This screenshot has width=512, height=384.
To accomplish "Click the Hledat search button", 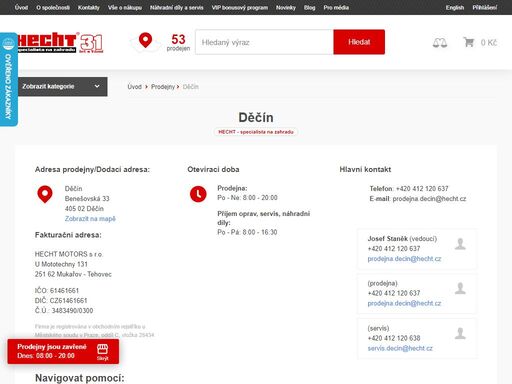I will (359, 42).
